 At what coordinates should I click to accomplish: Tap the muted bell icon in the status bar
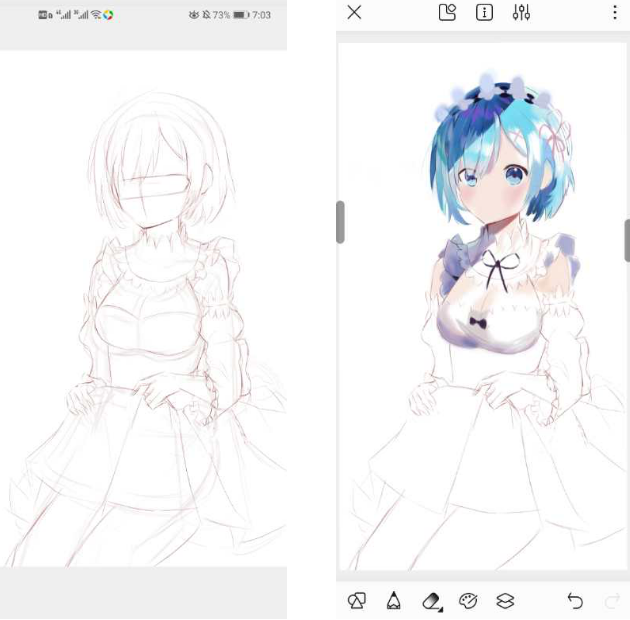pyautogui.click(x=206, y=15)
